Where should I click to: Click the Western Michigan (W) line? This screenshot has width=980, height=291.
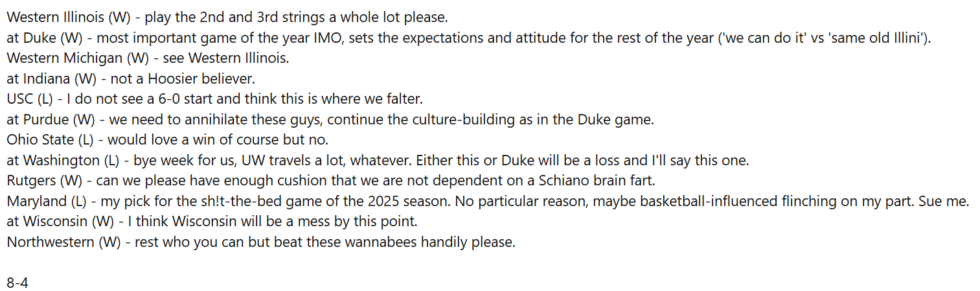(x=148, y=58)
